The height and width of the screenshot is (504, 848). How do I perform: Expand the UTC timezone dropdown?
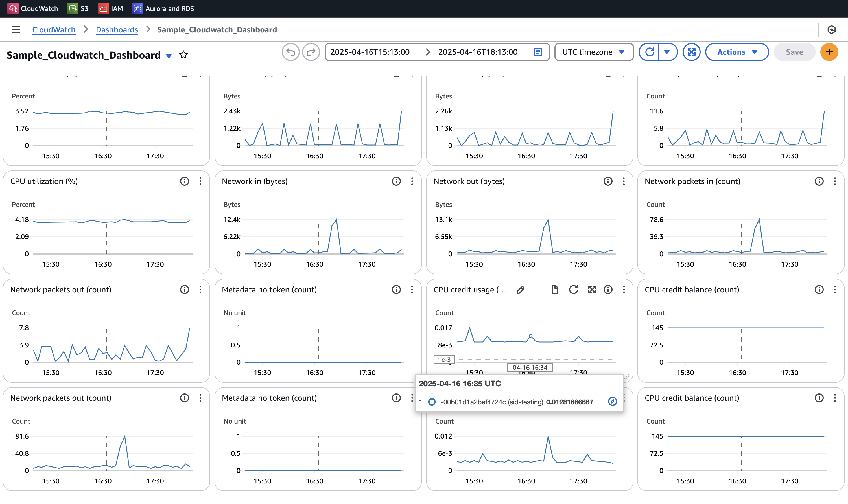[594, 52]
